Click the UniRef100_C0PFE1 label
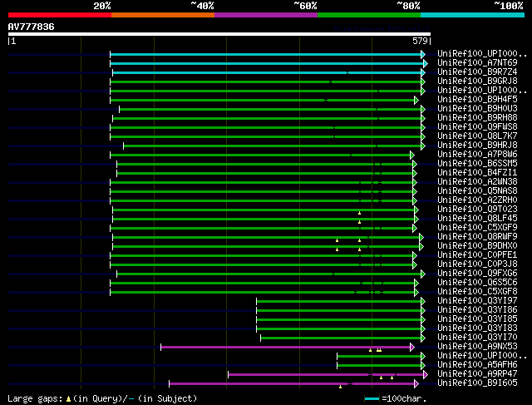 coord(477,255)
